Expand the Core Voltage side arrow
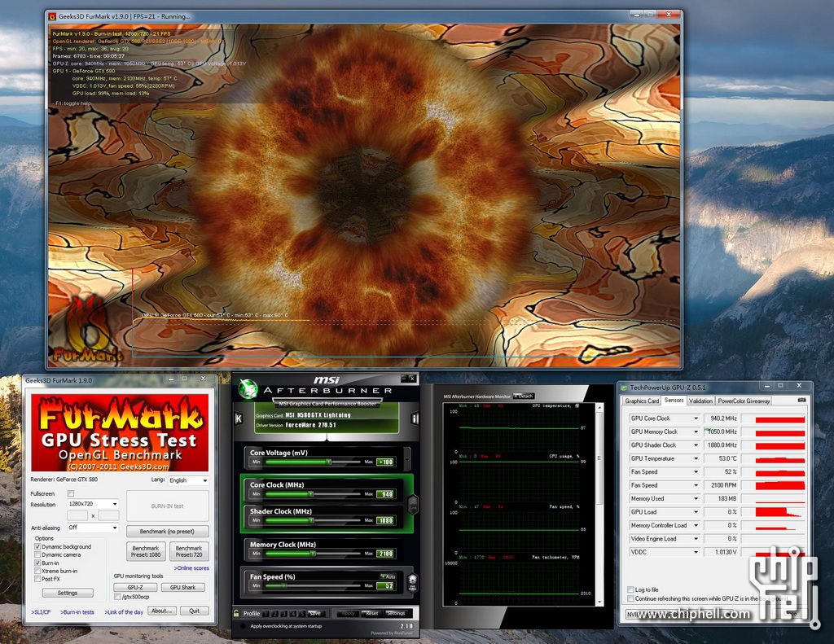 tap(407, 458)
